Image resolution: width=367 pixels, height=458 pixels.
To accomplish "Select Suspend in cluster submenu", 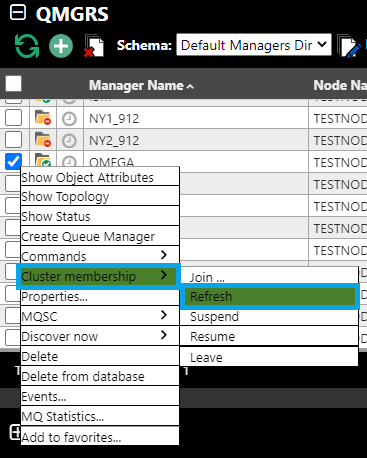I will [x=269, y=317].
